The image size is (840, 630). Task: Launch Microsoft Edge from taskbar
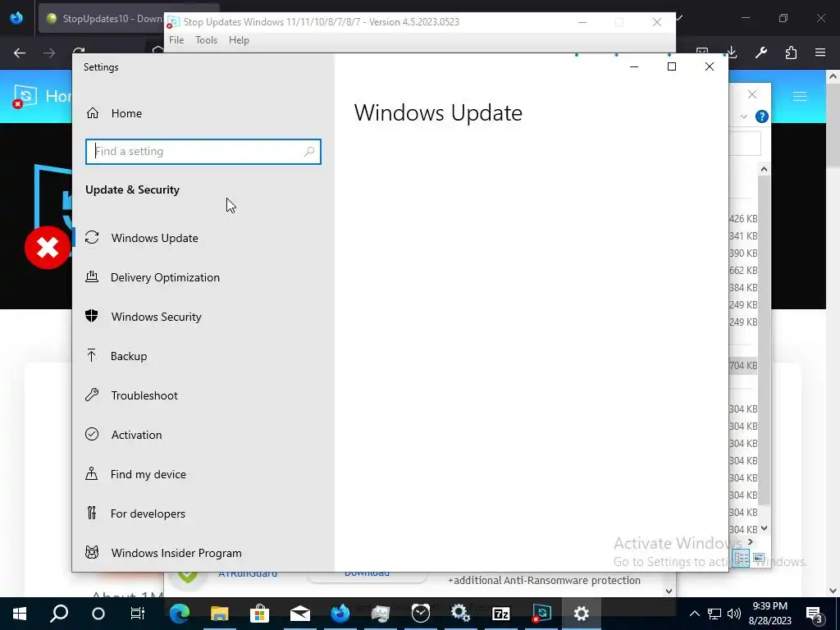pyautogui.click(x=180, y=614)
